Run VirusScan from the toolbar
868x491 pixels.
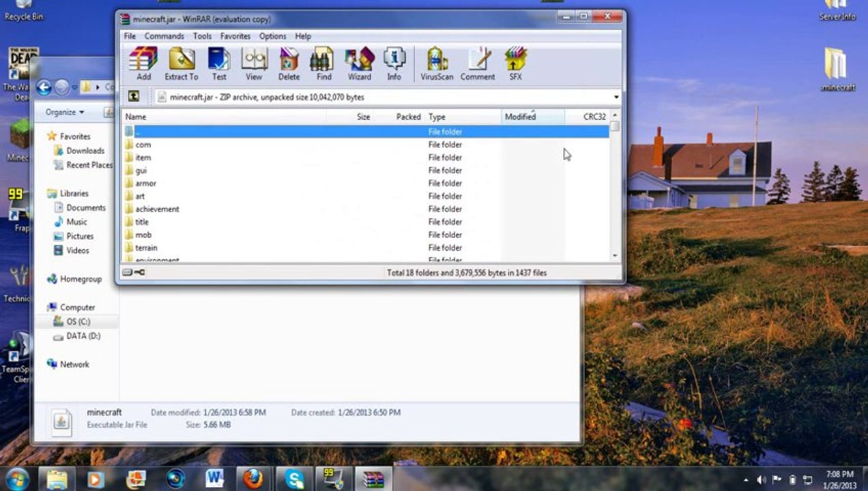click(x=437, y=64)
